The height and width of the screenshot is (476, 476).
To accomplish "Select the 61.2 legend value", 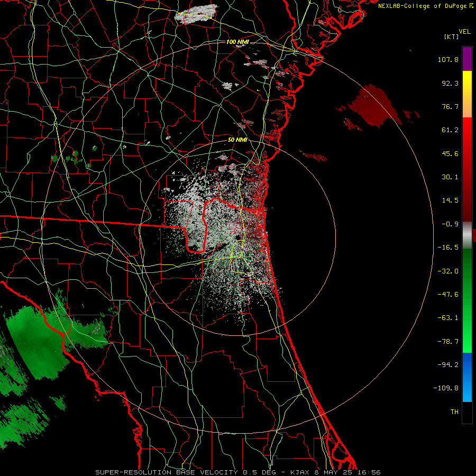I will (450, 130).
